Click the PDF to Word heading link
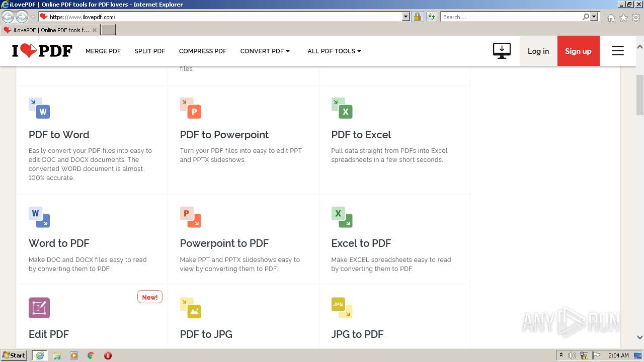Viewport: 644px width, 362px height. [59, 135]
